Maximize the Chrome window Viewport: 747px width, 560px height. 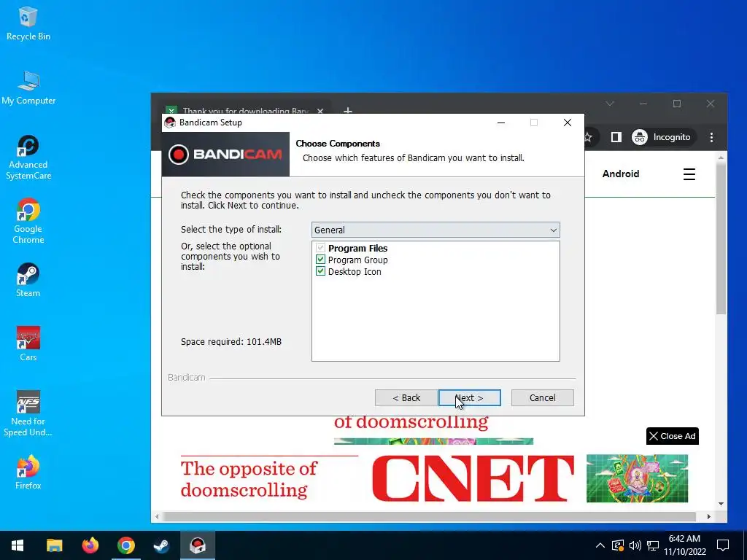(676, 104)
